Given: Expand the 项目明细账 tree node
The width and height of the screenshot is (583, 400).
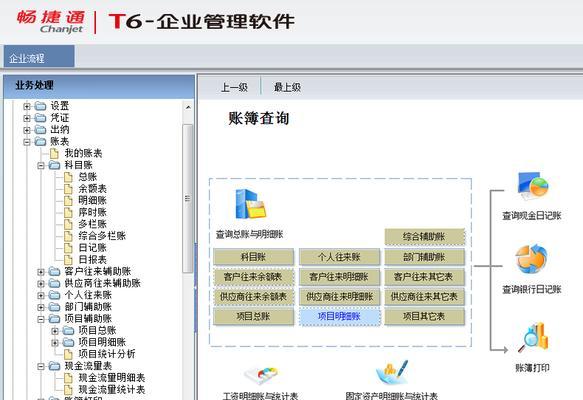Looking at the screenshot, I should pyautogui.click(x=55, y=343).
